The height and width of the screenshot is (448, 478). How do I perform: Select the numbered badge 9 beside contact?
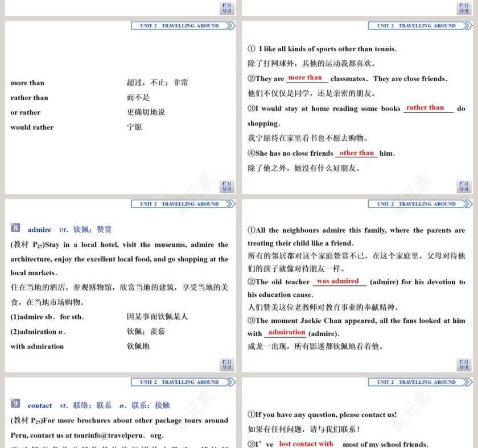(15, 405)
